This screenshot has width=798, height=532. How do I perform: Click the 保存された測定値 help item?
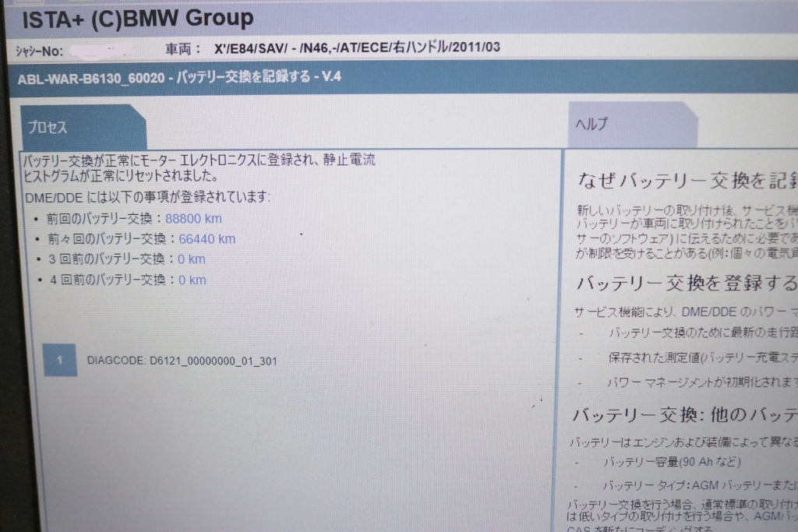click(x=704, y=358)
